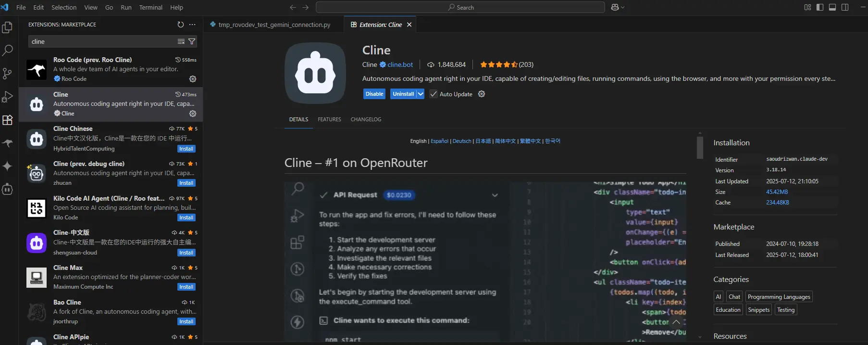Click the top command center Search bar
The width and height of the screenshot is (868, 345).
click(460, 7)
